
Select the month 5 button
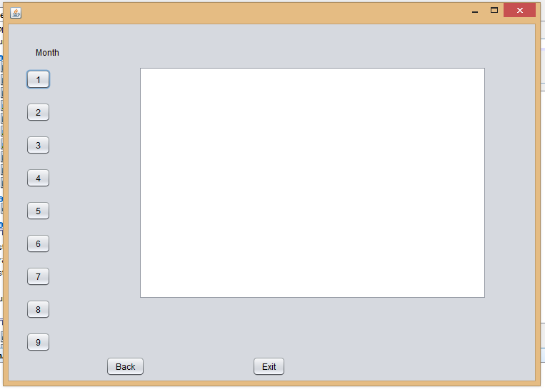[39, 211]
